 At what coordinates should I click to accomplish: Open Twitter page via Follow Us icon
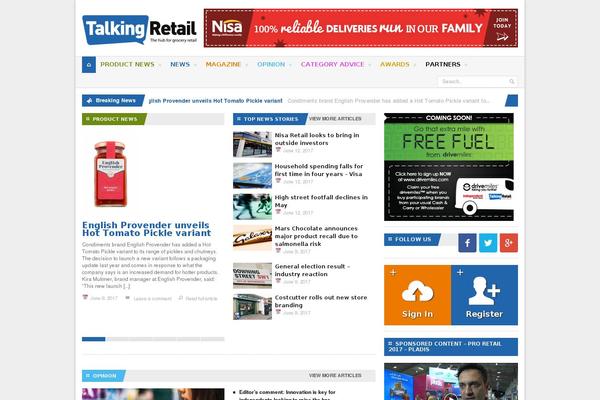[488, 243]
